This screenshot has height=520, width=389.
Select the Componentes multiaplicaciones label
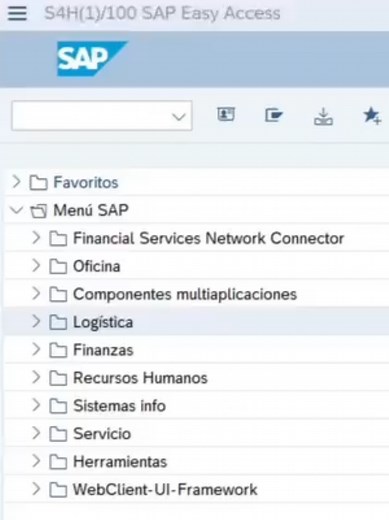pyautogui.click(x=185, y=295)
